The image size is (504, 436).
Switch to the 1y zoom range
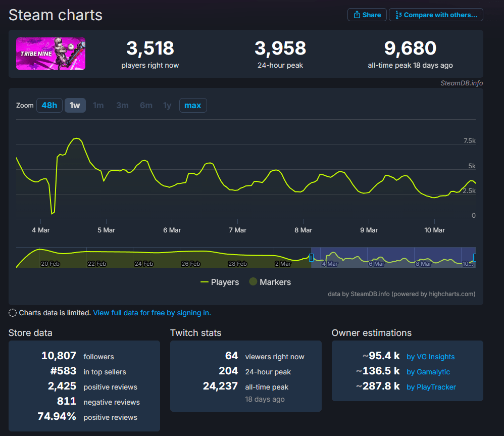167,105
